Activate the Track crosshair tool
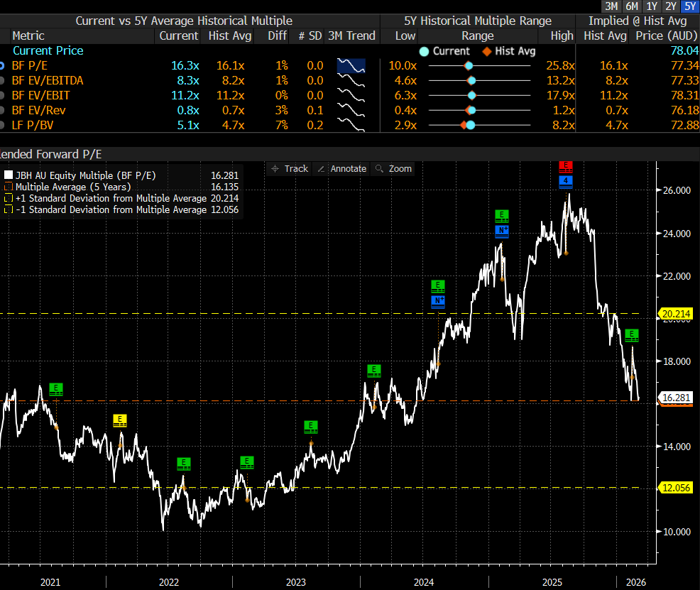The height and width of the screenshot is (590, 700). [x=290, y=169]
